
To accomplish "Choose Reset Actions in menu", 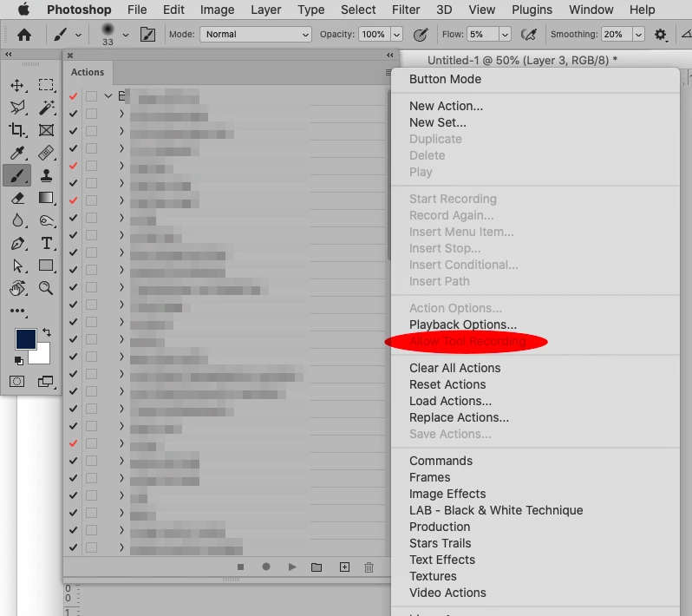I will click(447, 384).
